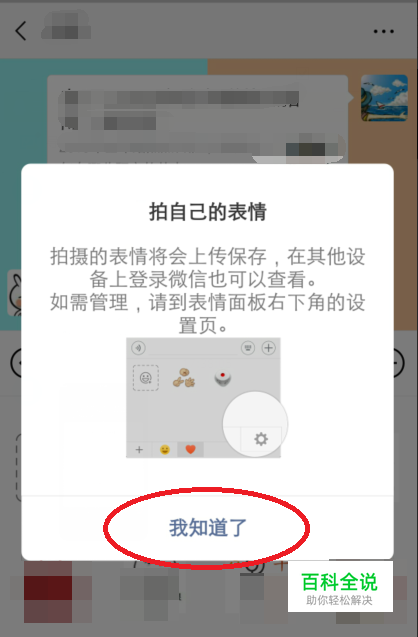Go back with the top-left arrow
This screenshot has width=418, height=637.
[21, 31]
